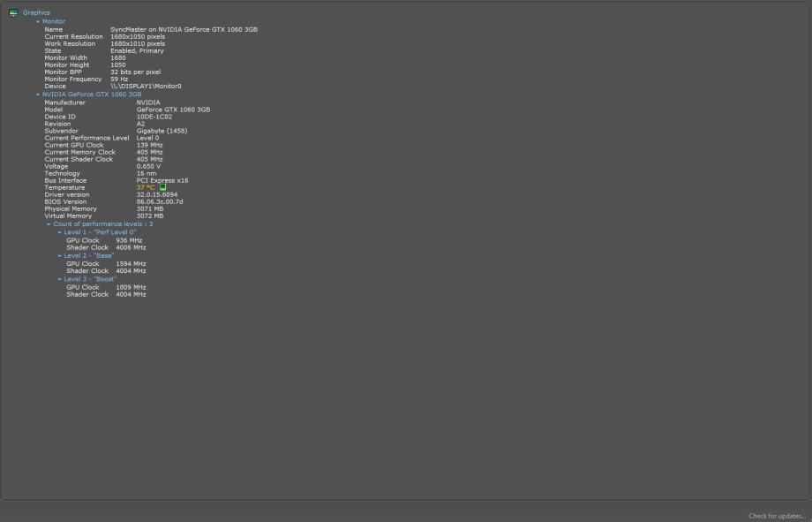Select the Device ID 10DE-1C02
This screenshot has height=522, width=812.
pos(154,117)
